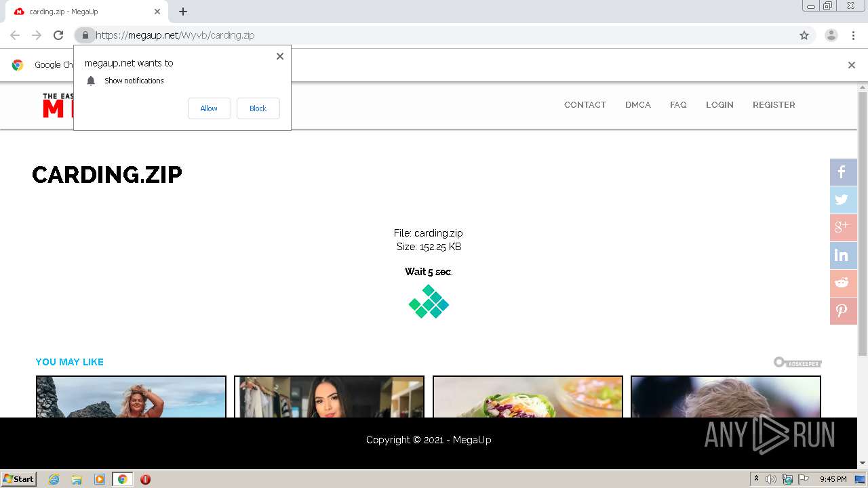Click the CARDING.ZIP heading

coord(107,175)
